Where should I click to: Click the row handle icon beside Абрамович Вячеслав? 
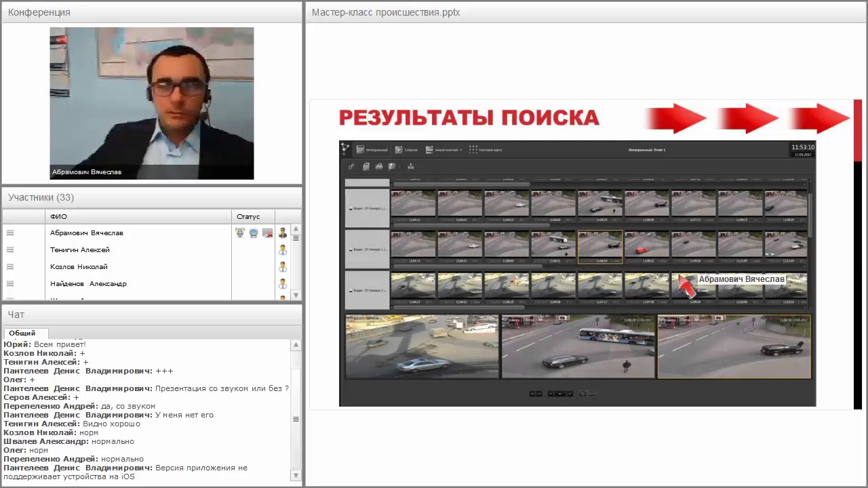[x=10, y=232]
